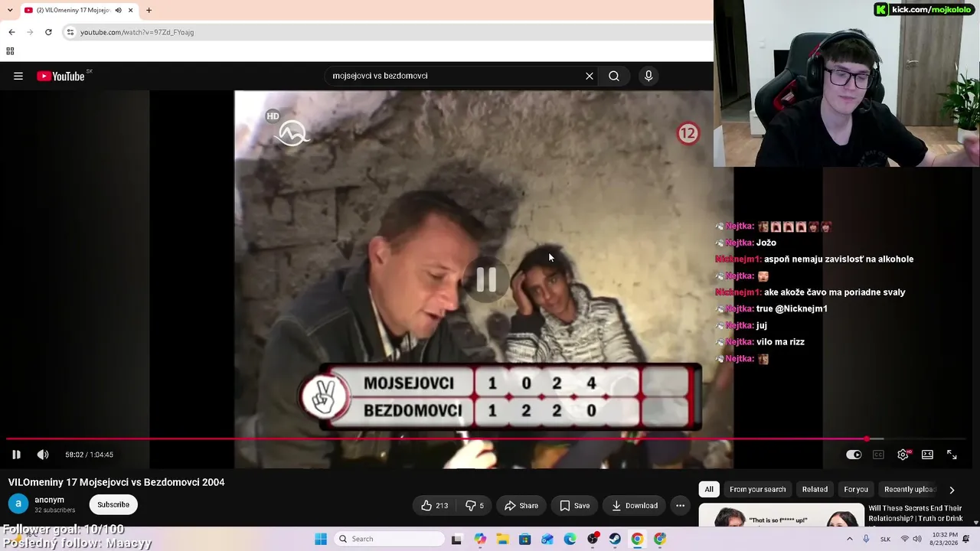Viewport: 980px width, 551px height.
Task: Open the anonym channel avatar
Action: [x=18, y=504]
